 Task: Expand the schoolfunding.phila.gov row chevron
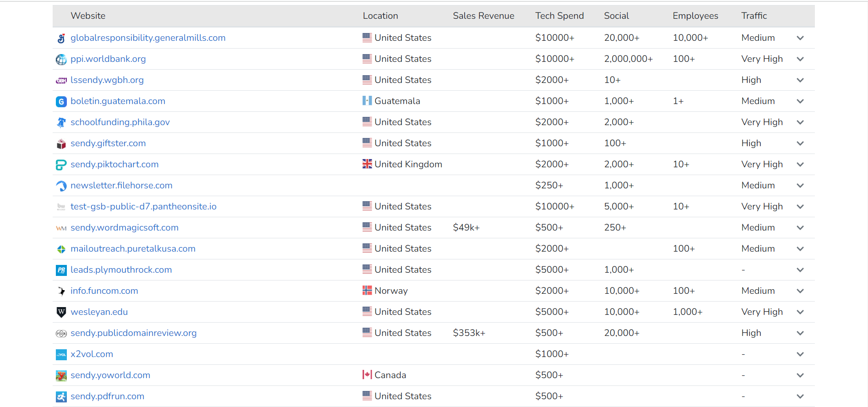(800, 122)
